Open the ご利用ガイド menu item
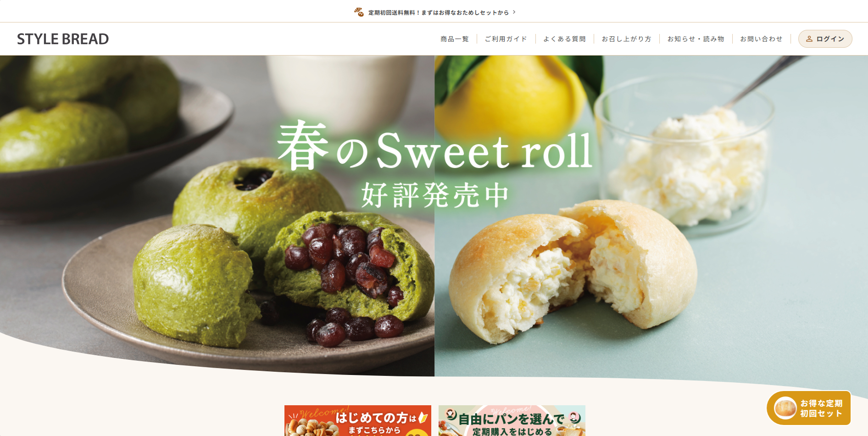The height and width of the screenshot is (436, 868). 506,39
